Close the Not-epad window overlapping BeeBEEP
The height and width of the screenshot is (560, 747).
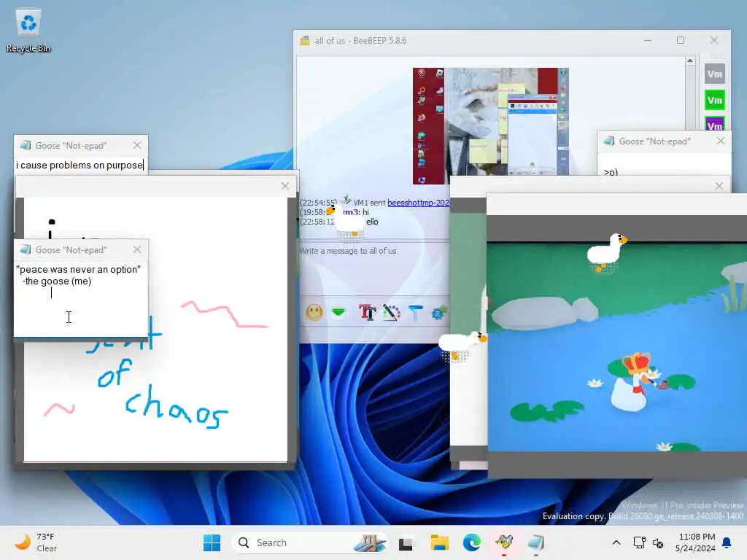coord(720,141)
